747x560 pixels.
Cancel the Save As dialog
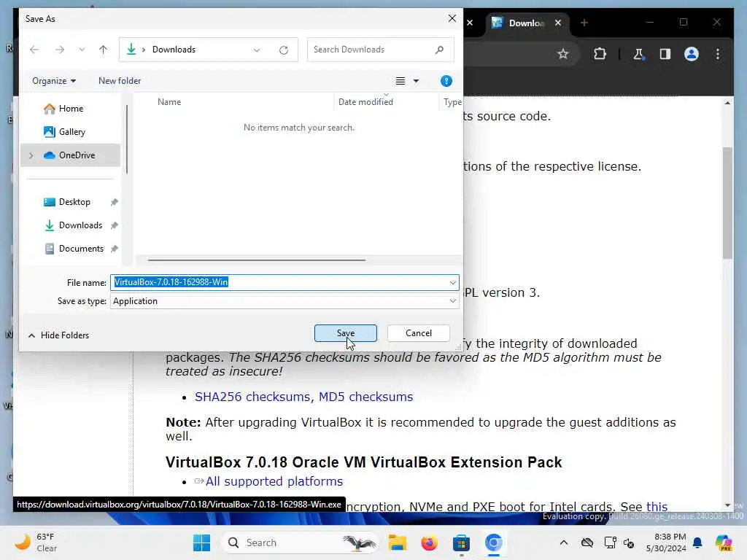(x=418, y=333)
